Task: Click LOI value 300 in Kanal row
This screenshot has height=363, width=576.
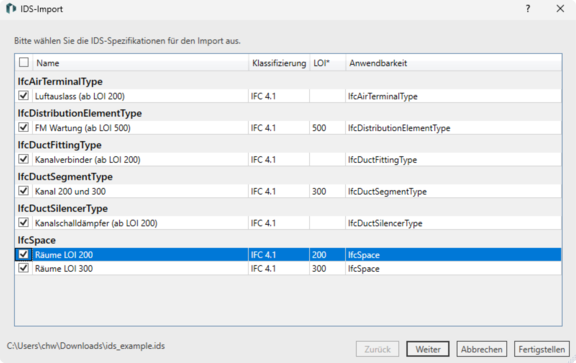Action: pos(319,191)
